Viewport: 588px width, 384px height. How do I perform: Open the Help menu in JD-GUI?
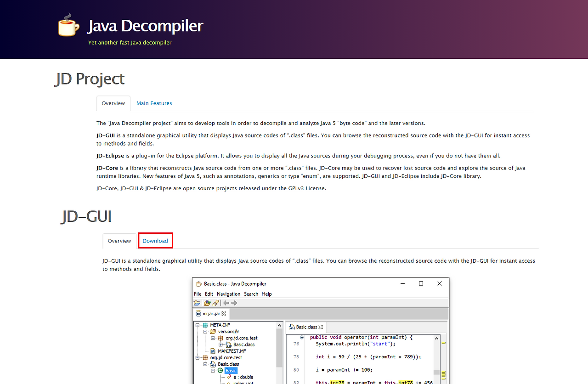point(266,294)
